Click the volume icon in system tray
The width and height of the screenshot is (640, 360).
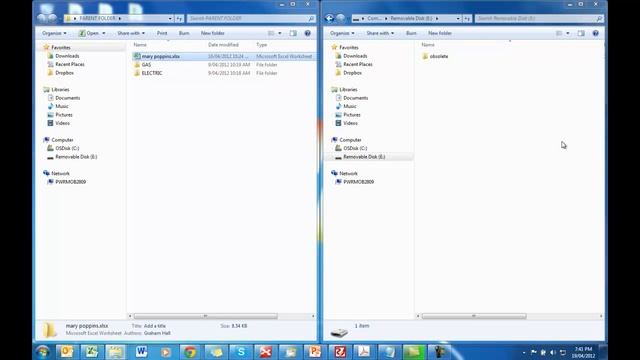(x=553, y=352)
